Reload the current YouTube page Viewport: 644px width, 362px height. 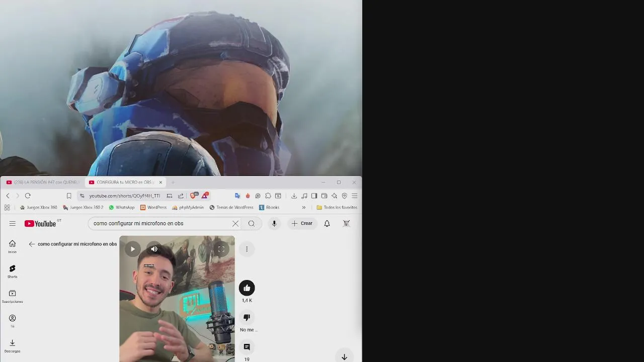(28, 196)
